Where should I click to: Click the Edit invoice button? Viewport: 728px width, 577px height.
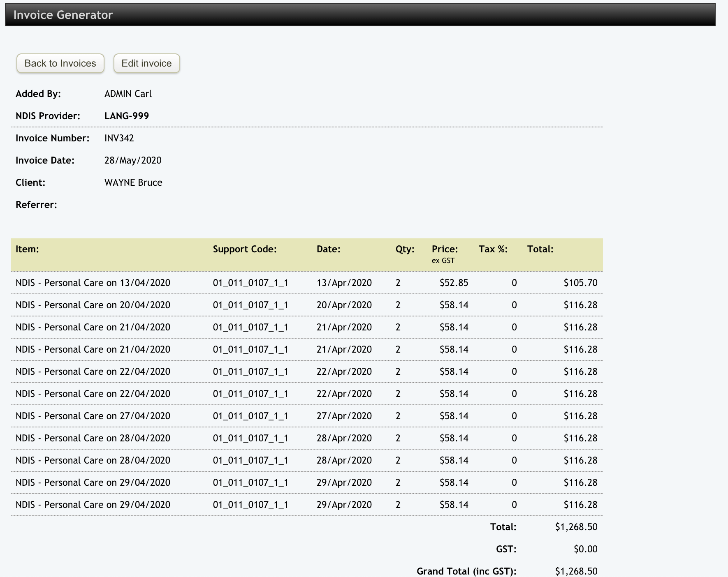(146, 63)
